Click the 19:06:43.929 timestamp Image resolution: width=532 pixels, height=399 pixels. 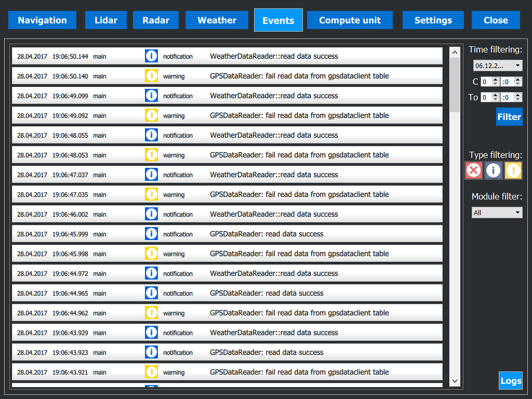click(70, 333)
